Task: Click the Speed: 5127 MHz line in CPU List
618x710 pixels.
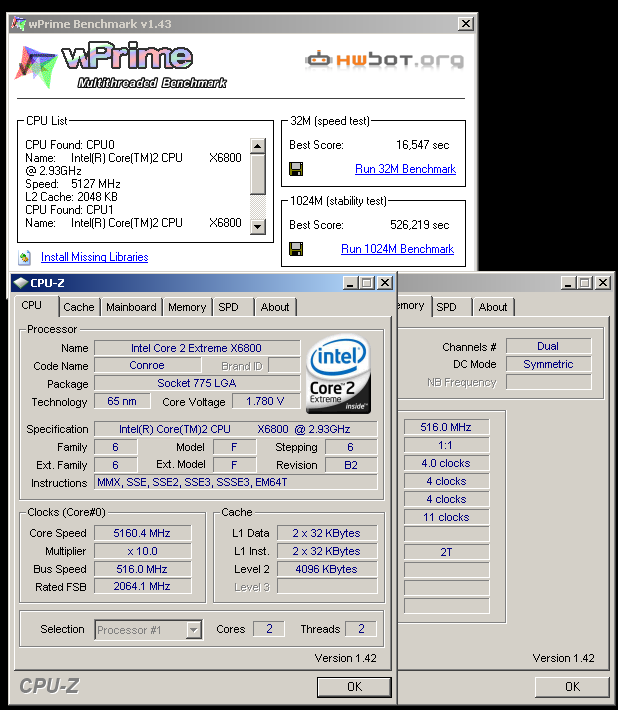Action: 73,184
